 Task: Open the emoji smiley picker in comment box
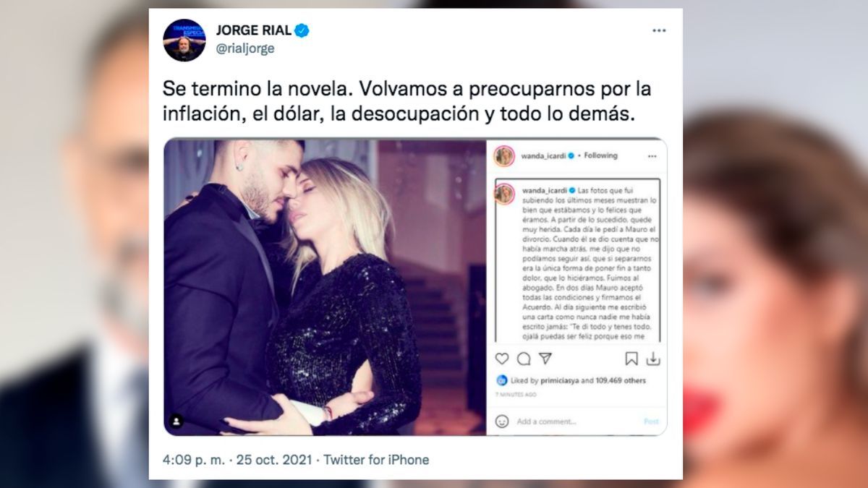coord(502,421)
